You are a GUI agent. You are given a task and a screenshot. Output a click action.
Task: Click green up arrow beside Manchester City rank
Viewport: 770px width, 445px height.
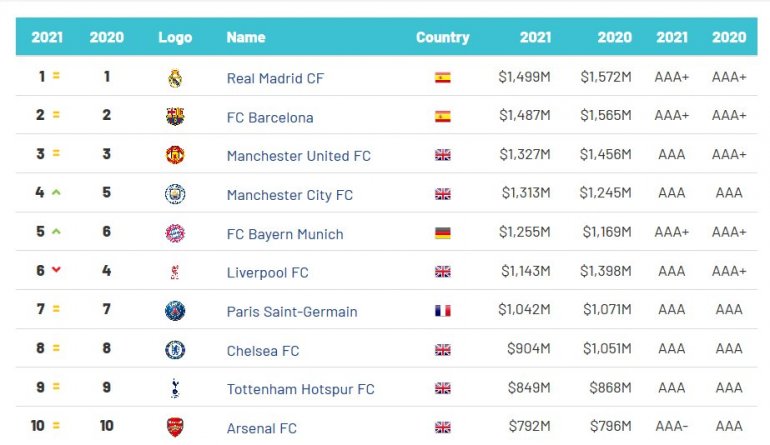click(56, 192)
